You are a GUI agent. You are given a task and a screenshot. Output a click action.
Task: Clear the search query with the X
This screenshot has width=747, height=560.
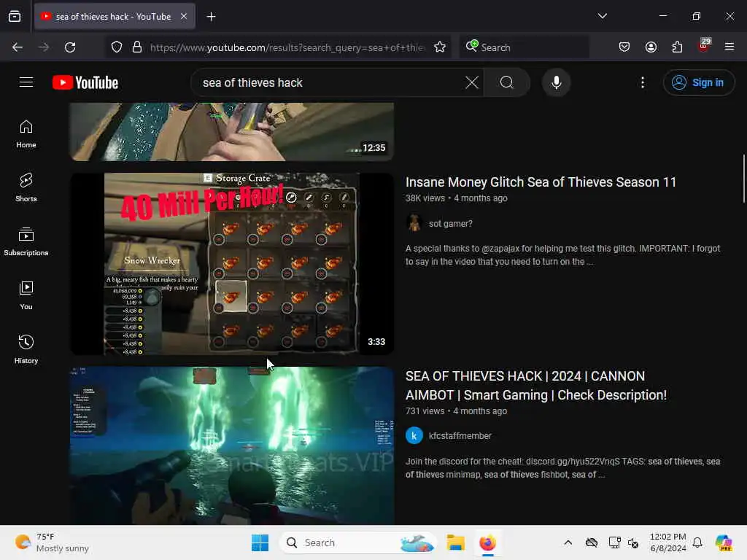pyautogui.click(x=472, y=82)
